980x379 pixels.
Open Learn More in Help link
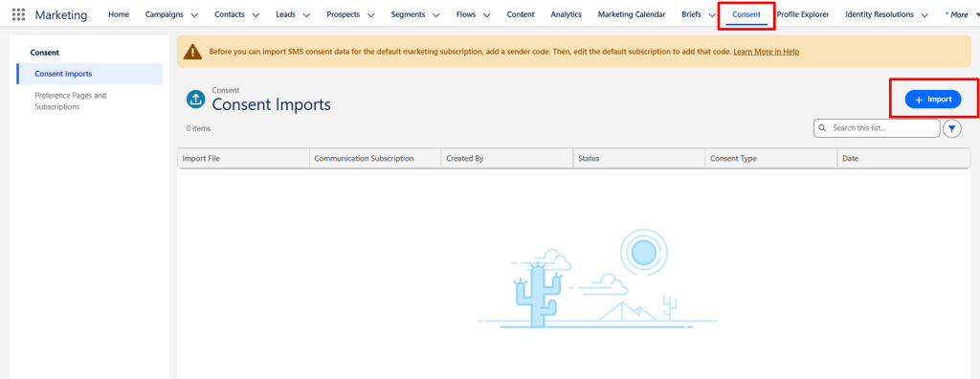coord(767,52)
